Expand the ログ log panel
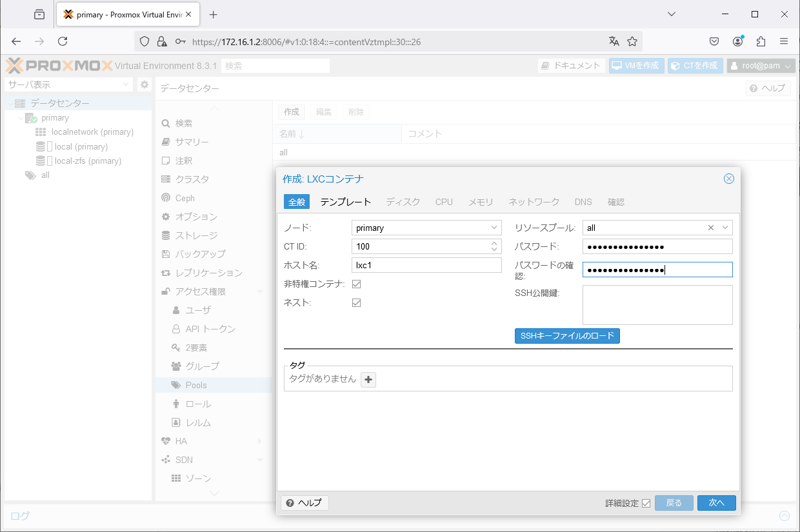 pyautogui.click(x=784, y=516)
